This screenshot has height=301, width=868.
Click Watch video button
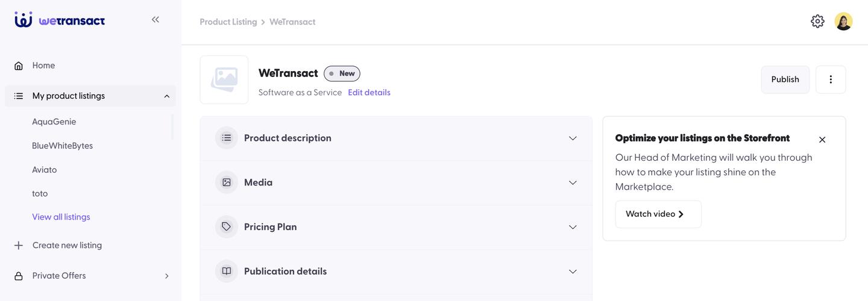658,214
